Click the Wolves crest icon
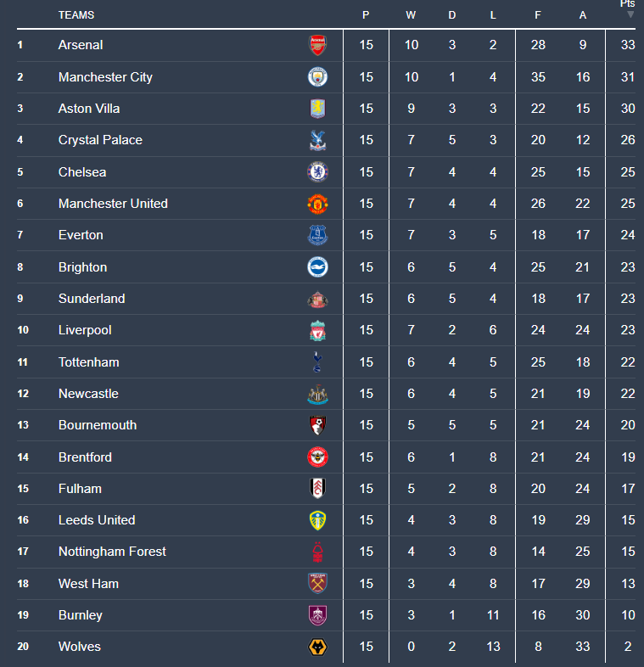 (x=316, y=647)
